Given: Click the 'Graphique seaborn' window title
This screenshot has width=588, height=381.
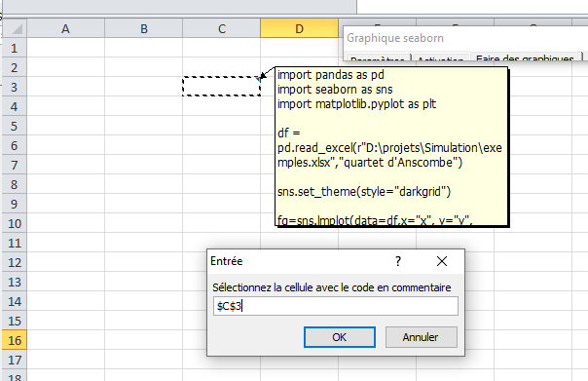Looking at the screenshot, I should pyautogui.click(x=395, y=38).
